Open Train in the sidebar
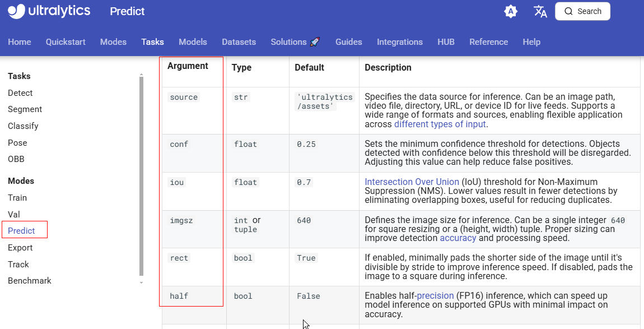This screenshot has height=329, width=644. click(x=17, y=198)
